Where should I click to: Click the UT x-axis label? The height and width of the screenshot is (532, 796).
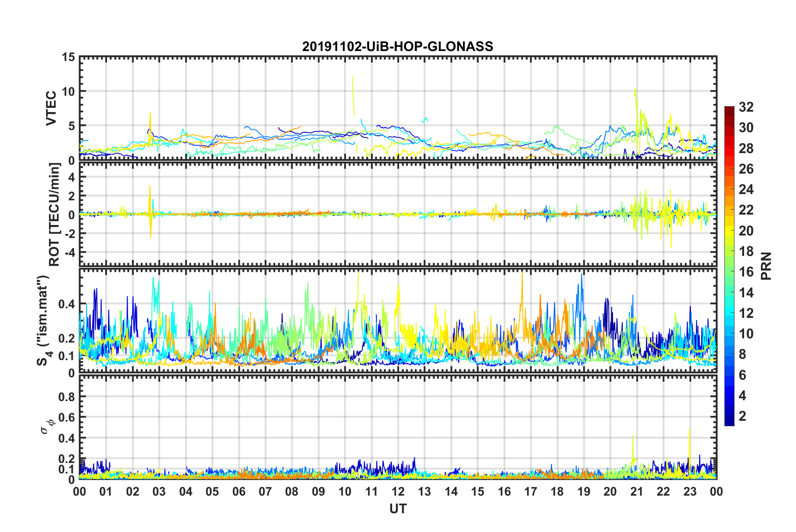[398, 509]
